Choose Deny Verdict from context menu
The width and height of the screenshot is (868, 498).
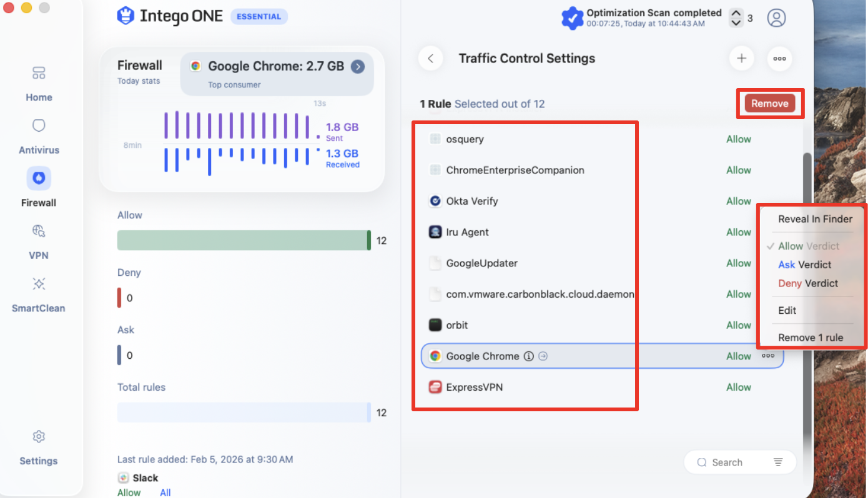[808, 283]
